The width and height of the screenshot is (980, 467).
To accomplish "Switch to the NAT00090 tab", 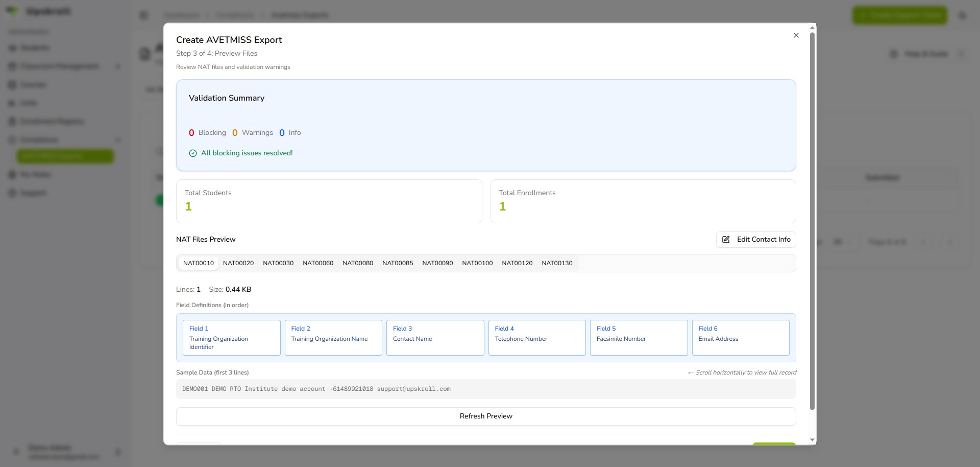I will (x=437, y=263).
